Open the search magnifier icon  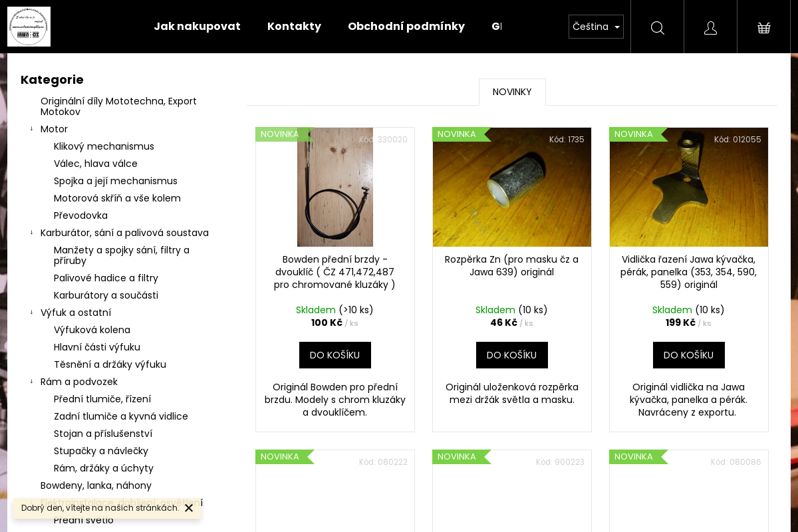(657, 27)
